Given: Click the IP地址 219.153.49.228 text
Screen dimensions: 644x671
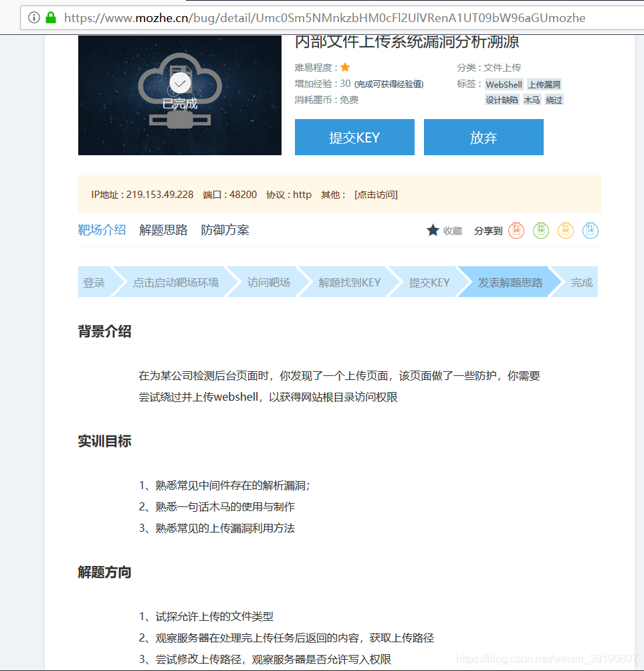Looking at the screenshot, I should pos(142,195).
